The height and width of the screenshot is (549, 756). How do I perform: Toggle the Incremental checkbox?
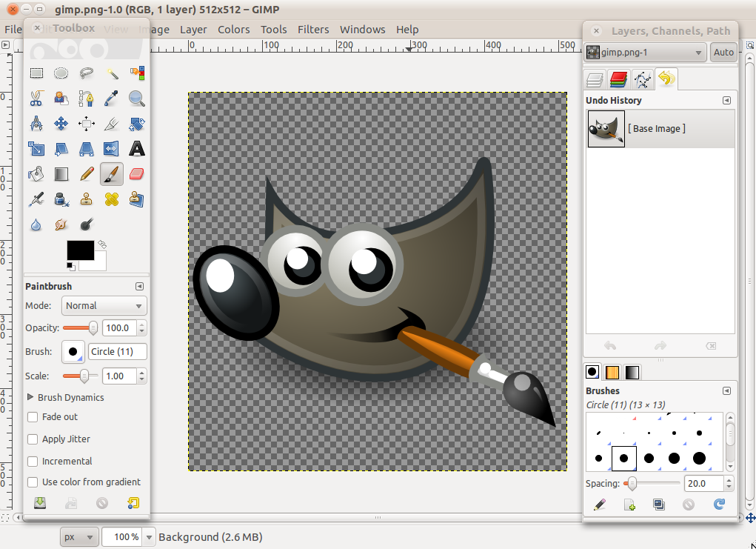pyautogui.click(x=33, y=461)
